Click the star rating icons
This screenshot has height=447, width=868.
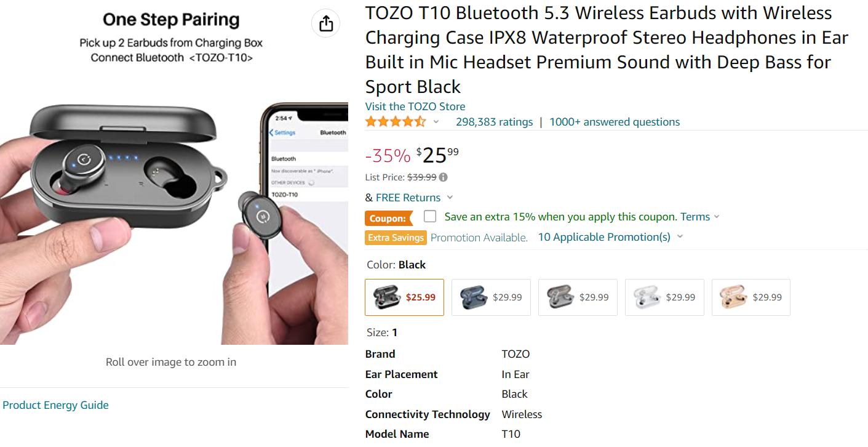coord(395,122)
